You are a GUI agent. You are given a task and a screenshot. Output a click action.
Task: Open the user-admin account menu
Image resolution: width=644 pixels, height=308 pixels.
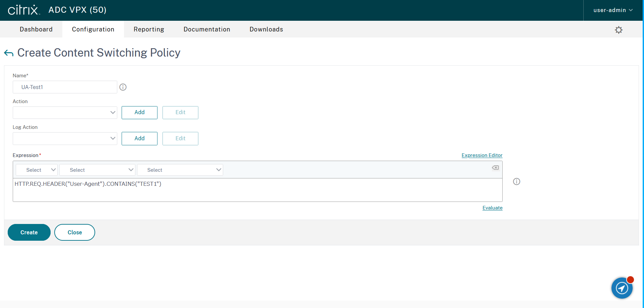coord(613,10)
